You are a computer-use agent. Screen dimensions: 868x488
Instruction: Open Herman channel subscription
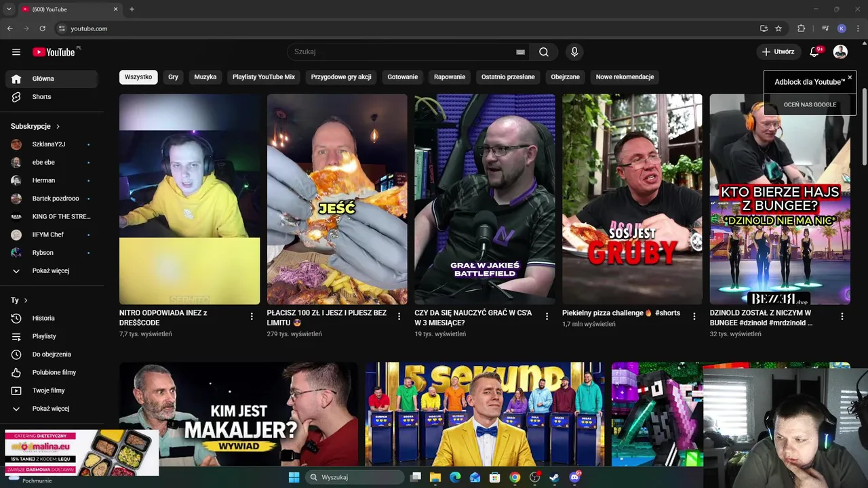point(52,180)
